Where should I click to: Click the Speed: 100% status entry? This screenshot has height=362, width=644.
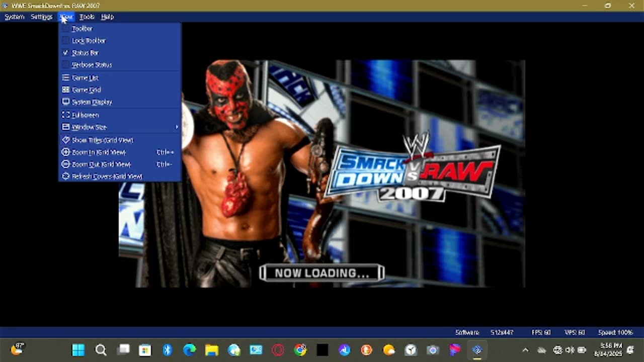[x=615, y=332]
